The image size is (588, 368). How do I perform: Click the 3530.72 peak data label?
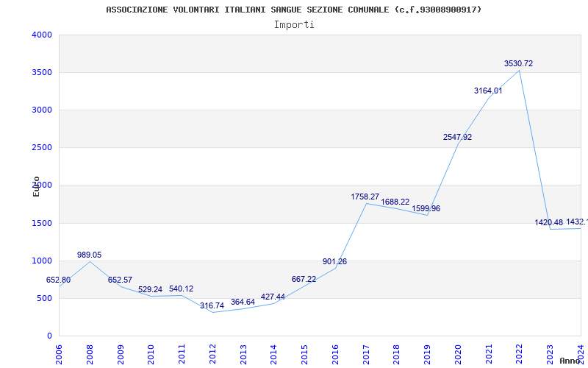[518, 64]
